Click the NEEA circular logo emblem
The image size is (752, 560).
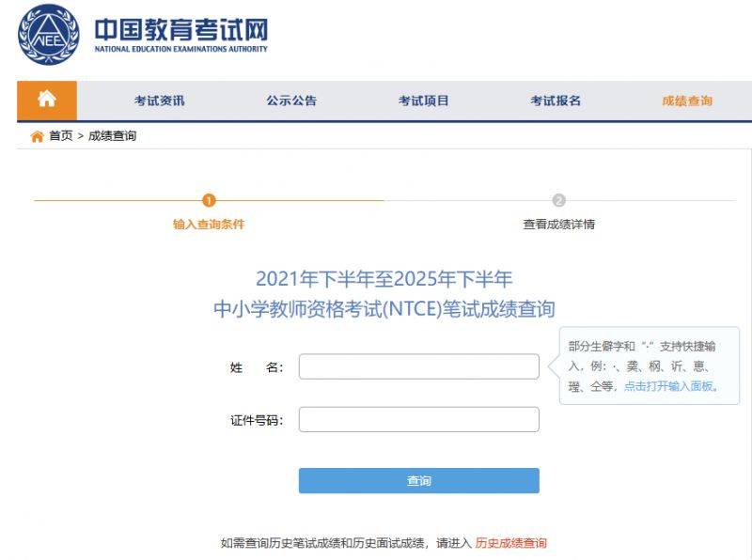[x=49, y=35]
